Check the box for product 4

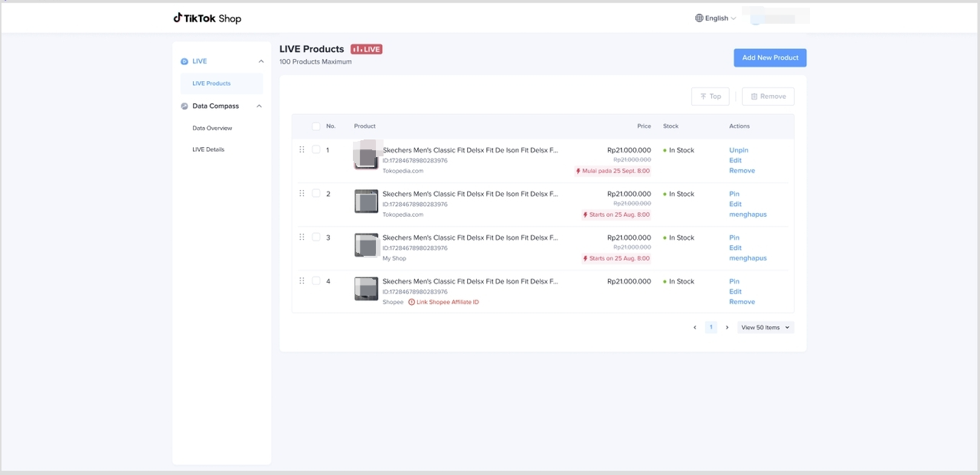pos(316,281)
